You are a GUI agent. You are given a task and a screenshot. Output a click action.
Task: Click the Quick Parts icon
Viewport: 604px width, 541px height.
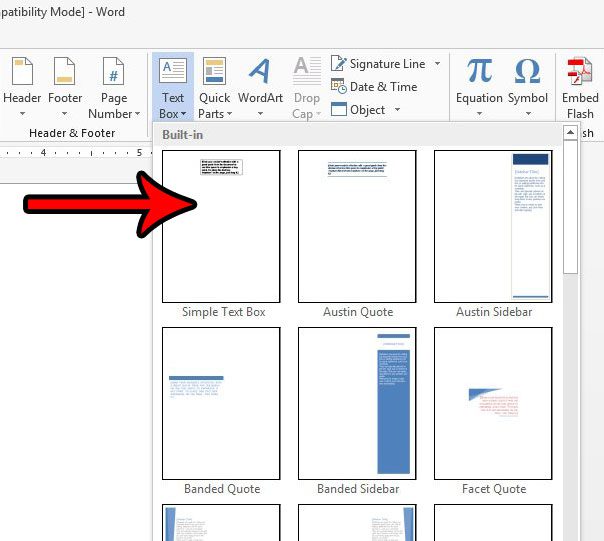214,70
